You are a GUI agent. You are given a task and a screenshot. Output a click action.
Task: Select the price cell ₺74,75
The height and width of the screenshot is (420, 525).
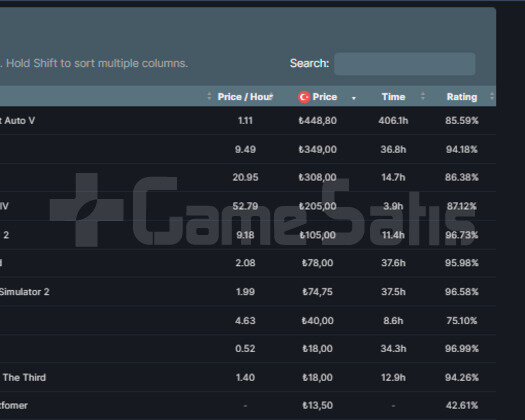coord(317,292)
